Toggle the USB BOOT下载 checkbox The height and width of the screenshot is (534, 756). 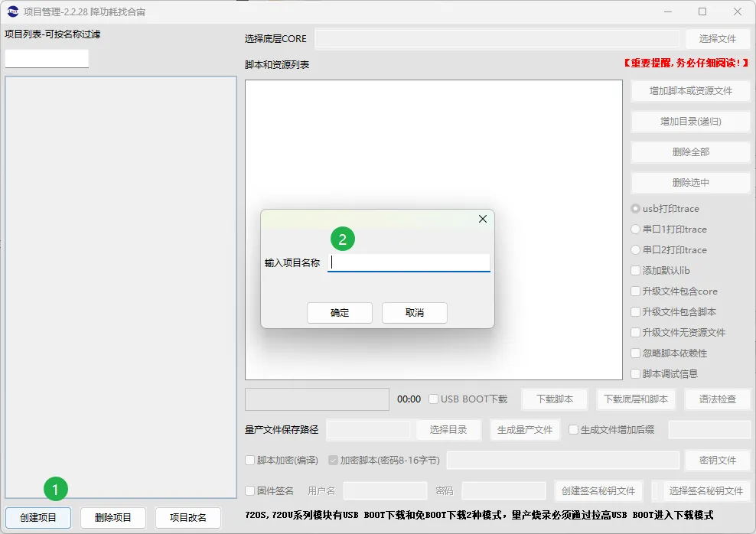[x=433, y=399]
